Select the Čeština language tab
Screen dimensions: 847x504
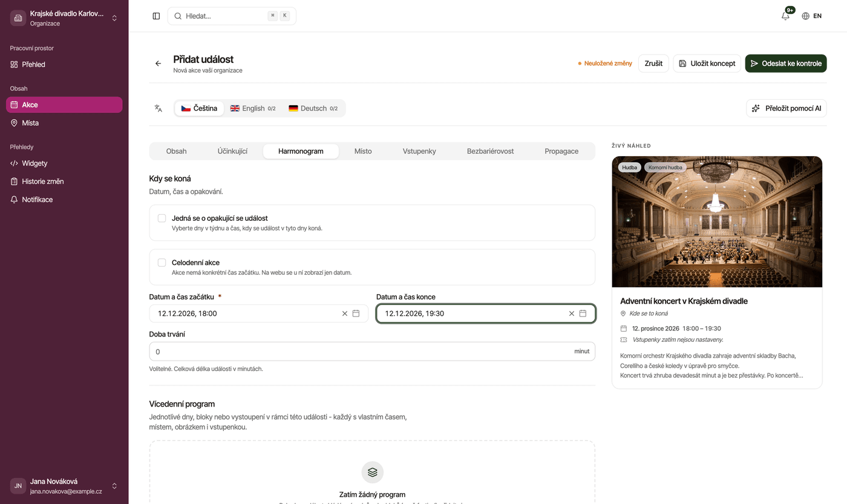click(x=200, y=108)
